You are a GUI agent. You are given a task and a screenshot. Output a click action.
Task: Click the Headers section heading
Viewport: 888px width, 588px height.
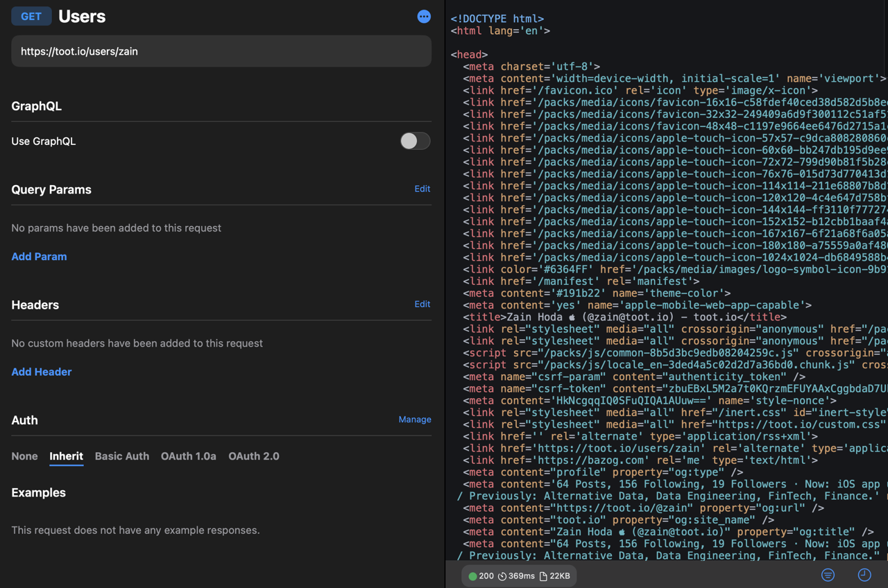click(x=35, y=305)
